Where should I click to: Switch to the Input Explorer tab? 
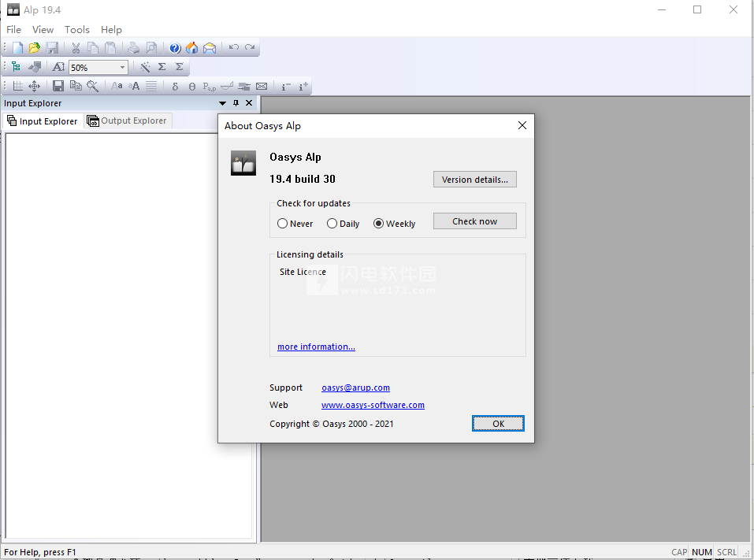(43, 121)
